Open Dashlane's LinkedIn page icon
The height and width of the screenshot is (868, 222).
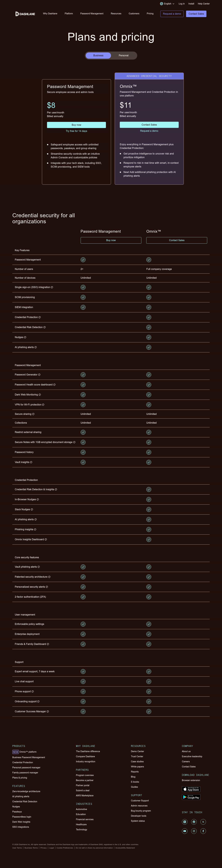[x=185, y=822]
